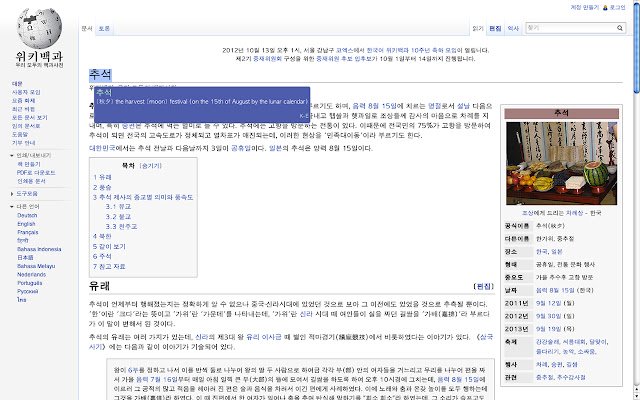
Task: Click 9월 12일 in the 2011년 row
Action: pyautogui.click(x=549, y=303)
